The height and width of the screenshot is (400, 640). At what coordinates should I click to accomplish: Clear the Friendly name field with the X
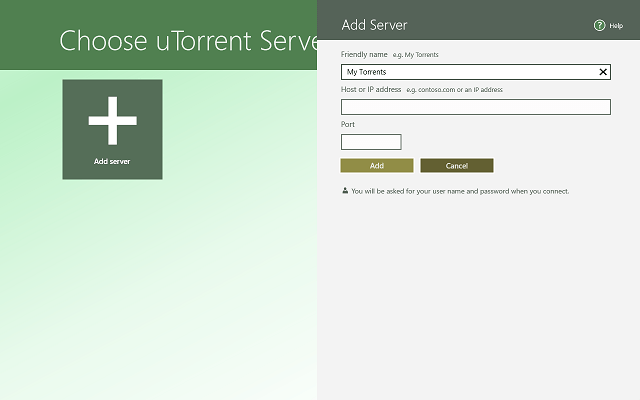coord(603,72)
